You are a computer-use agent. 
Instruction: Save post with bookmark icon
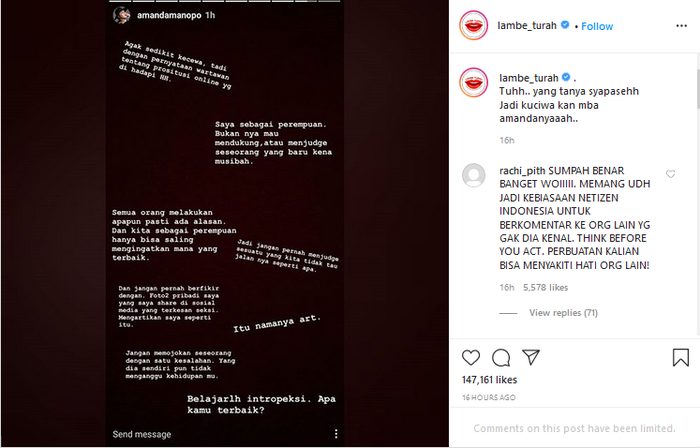pos(680,357)
